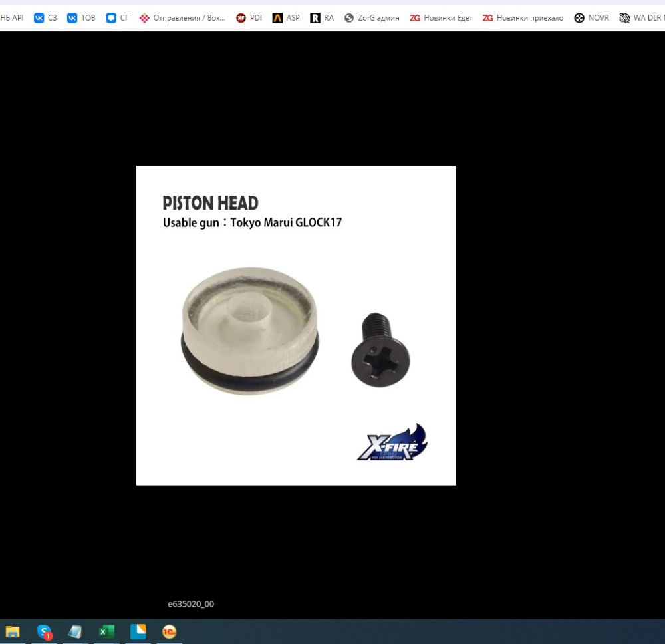The width and height of the screenshot is (665, 644).
Task: Open the PDI bookmark
Action: click(x=249, y=18)
